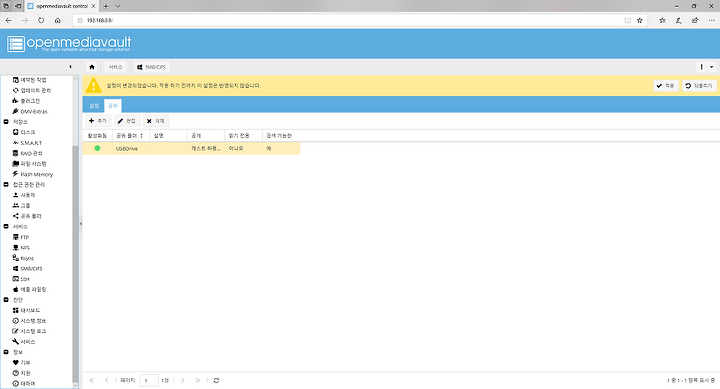Viewport: 720px width, 389px height.
Task: Open SMB/CIFS in the sidebar tree
Action: (28, 269)
